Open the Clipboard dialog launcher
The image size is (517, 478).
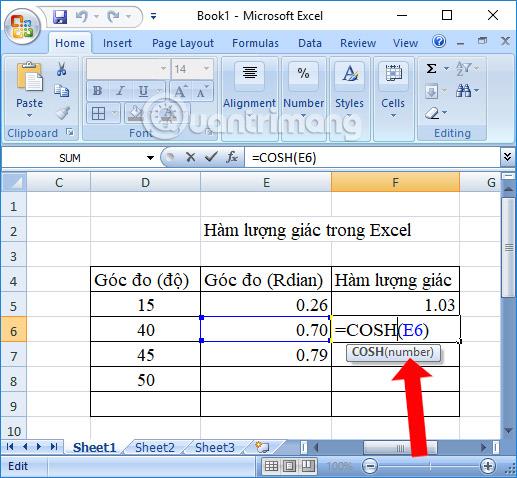70,132
